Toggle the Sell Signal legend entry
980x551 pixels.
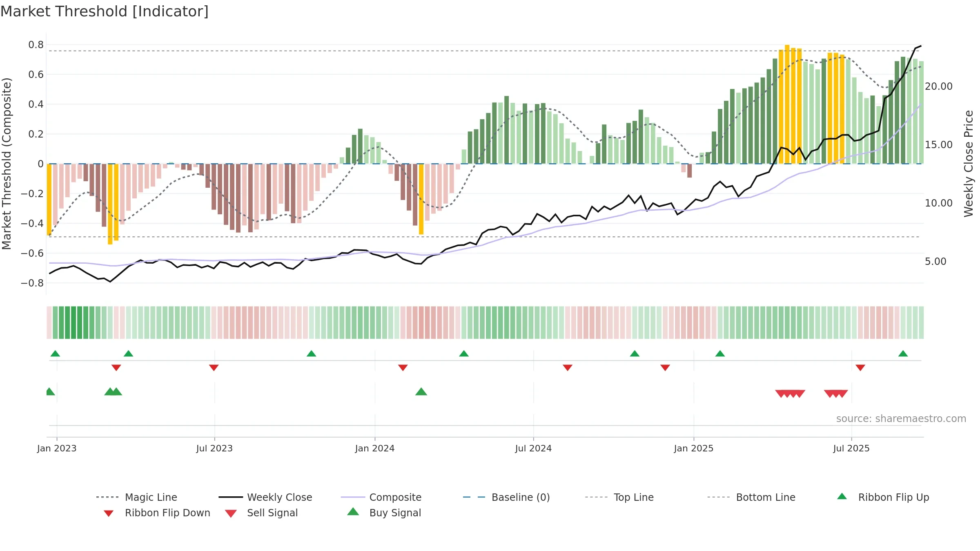point(261,513)
